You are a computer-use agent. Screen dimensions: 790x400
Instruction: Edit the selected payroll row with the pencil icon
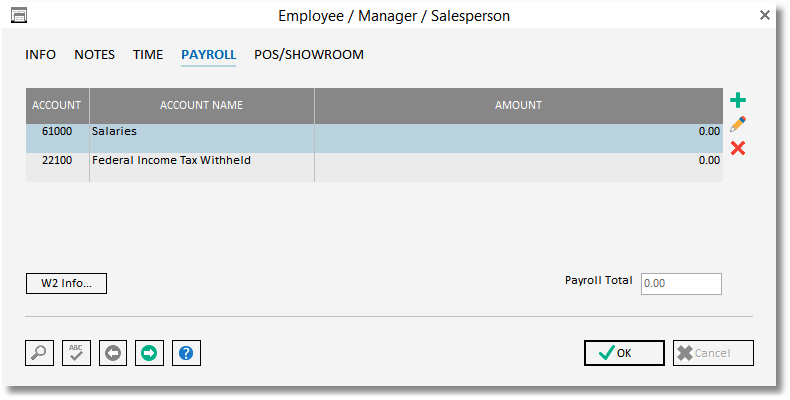(738, 124)
